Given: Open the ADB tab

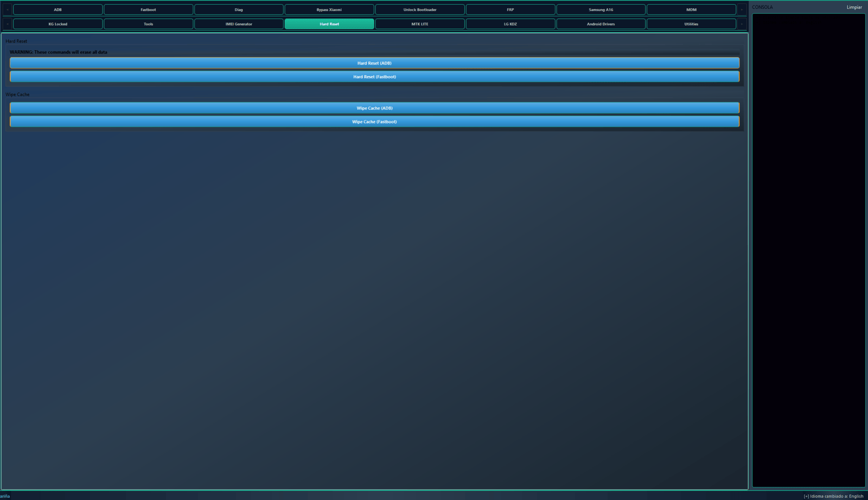Looking at the screenshot, I should pos(58,10).
